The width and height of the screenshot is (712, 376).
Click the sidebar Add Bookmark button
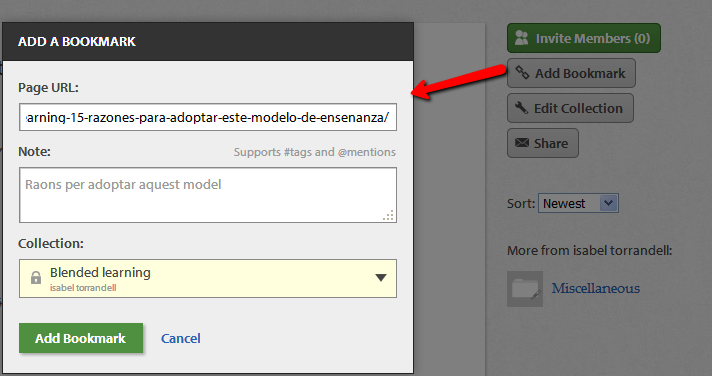click(x=571, y=73)
